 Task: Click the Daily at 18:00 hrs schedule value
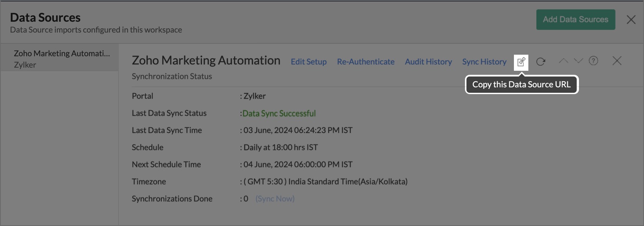[x=281, y=147]
